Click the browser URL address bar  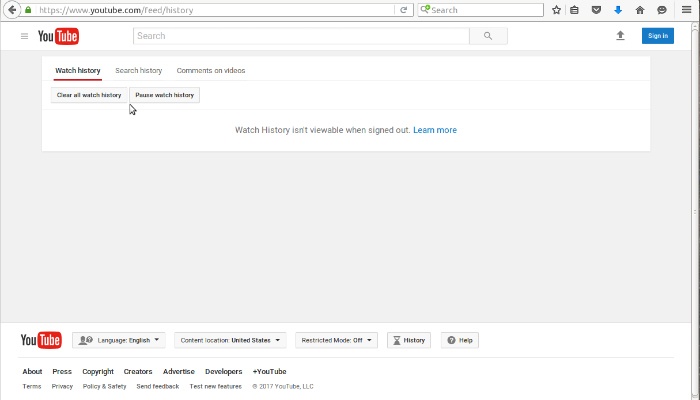click(214, 10)
